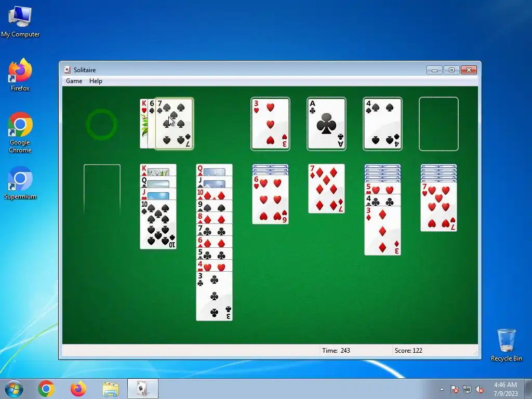Select the 10 of spades tableau card

158,224
